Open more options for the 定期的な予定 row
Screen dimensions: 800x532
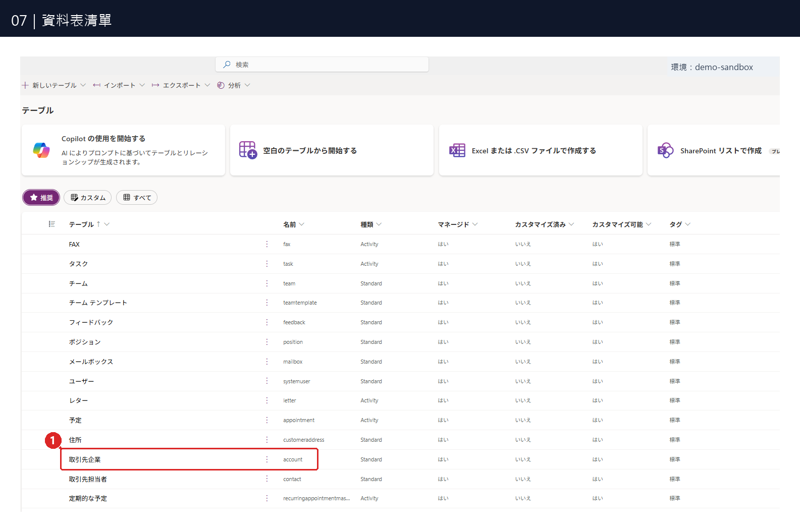(267, 498)
